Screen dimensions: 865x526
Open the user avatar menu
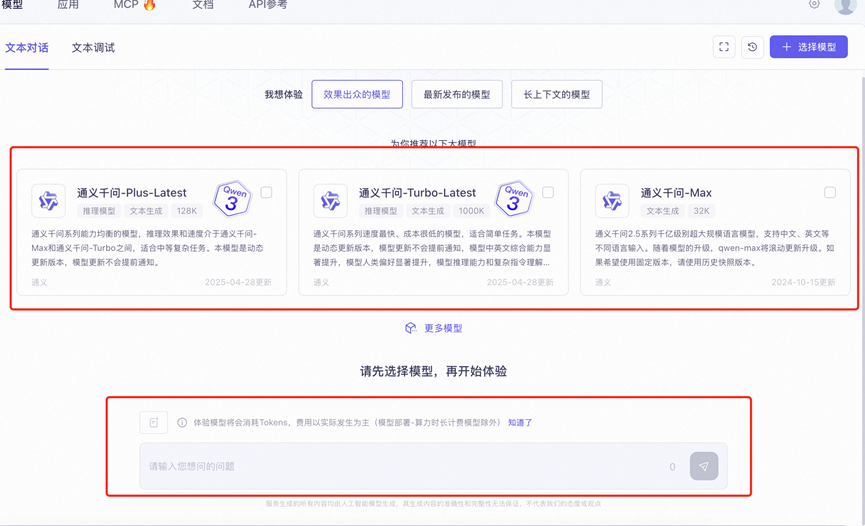(845, 6)
